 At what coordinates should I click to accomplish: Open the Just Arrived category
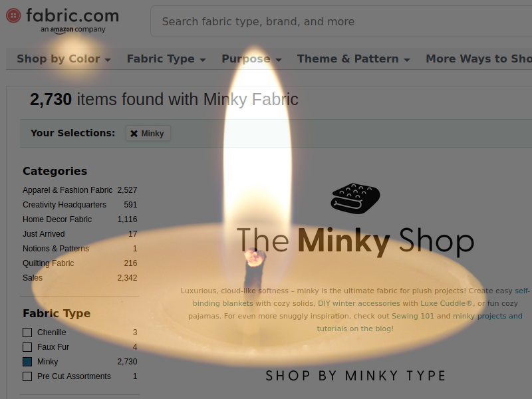pyautogui.click(x=44, y=234)
